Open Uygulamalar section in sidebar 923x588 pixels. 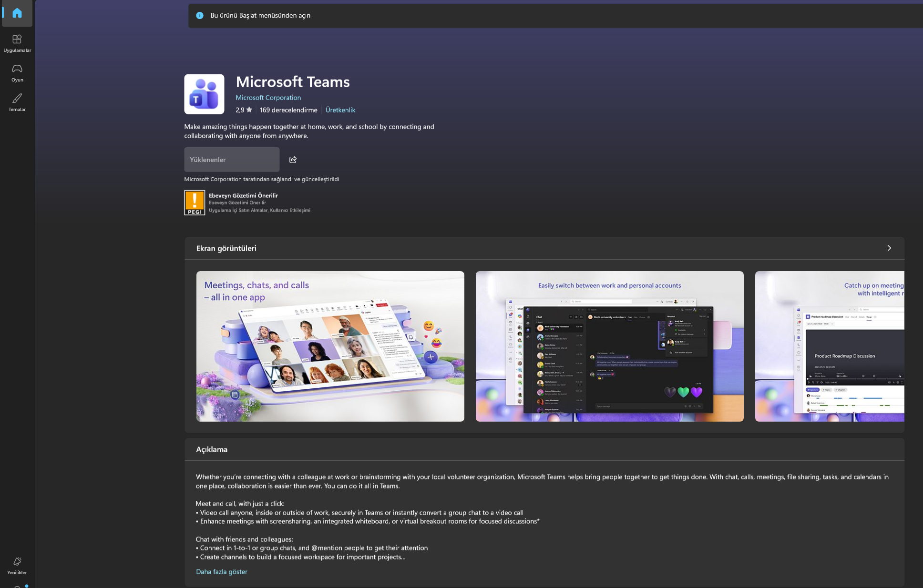(x=17, y=43)
